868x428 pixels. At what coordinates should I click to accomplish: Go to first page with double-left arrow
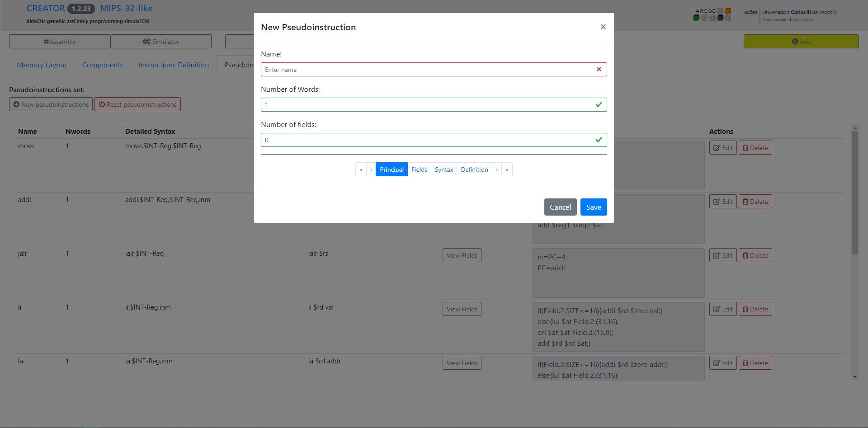[x=361, y=170]
